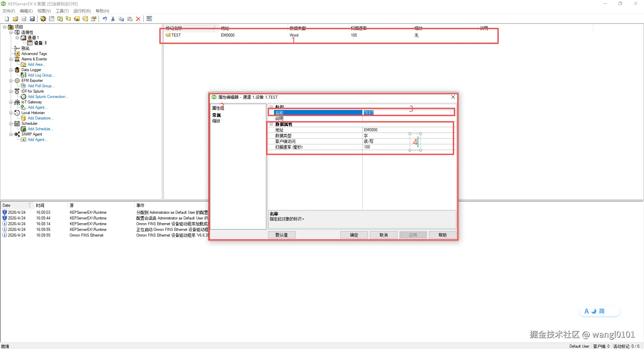Image resolution: width=644 pixels, height=349 pixels.
Task: Collapse the 连接性 tree node
Action: pyautogui.click(x=11, y=32)
